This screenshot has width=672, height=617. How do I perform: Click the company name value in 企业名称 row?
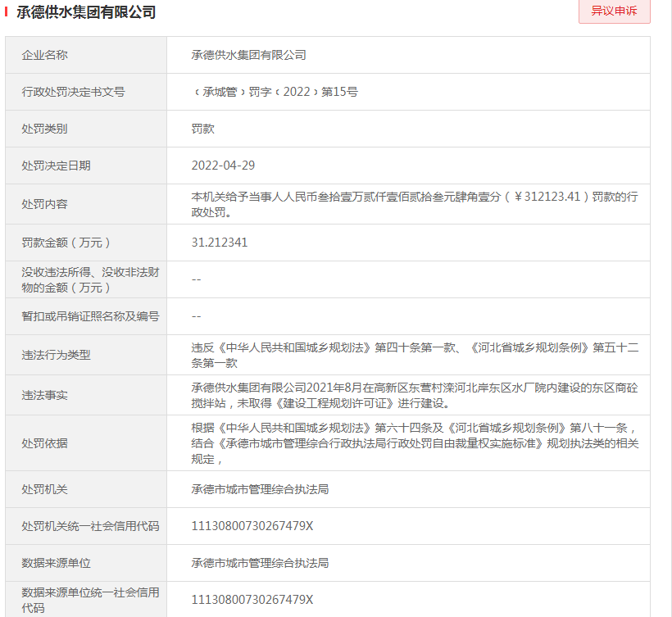[x=248, y=55]
